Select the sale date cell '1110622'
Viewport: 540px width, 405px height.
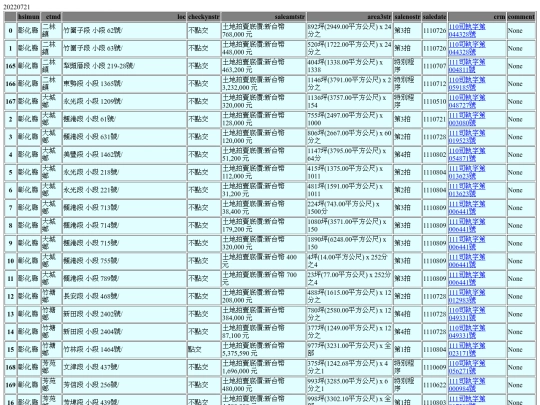click(434, 385)
